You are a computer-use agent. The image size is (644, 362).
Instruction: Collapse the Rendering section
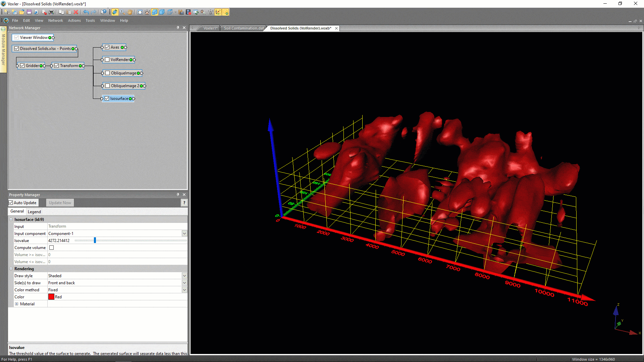(x=11, y=269)
